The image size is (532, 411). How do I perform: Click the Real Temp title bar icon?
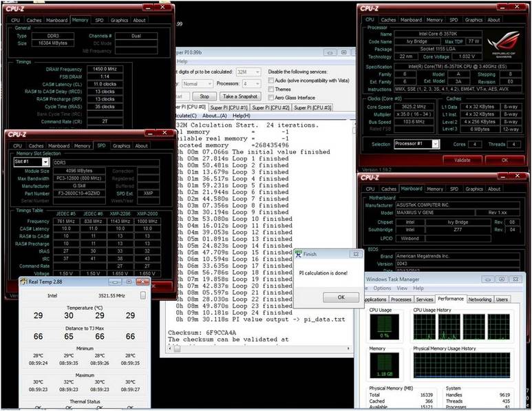(23, 282)
